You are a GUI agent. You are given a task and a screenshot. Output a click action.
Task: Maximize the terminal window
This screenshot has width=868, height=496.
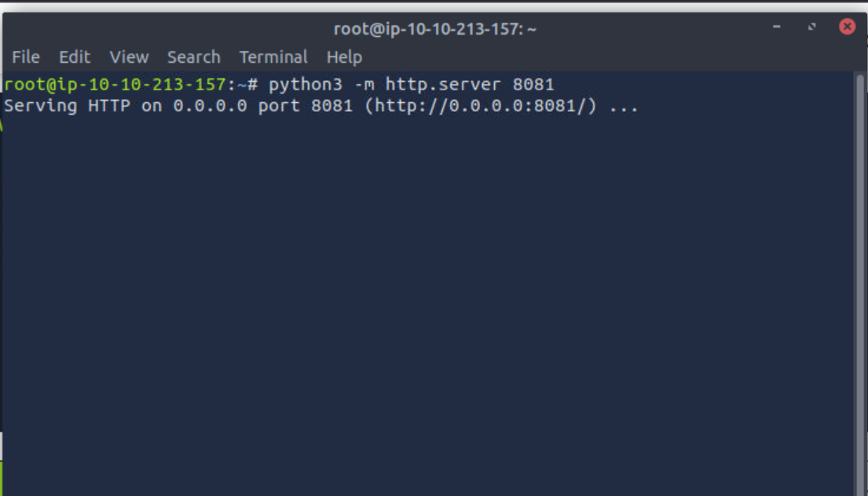click(x=812, y=28)
